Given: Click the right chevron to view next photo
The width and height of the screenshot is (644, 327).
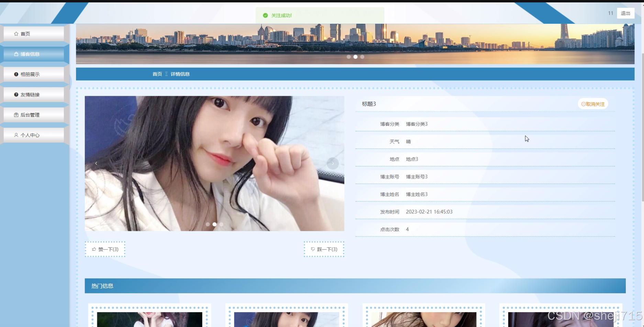Looking at the screenshot, I should (x=332, y=163).
